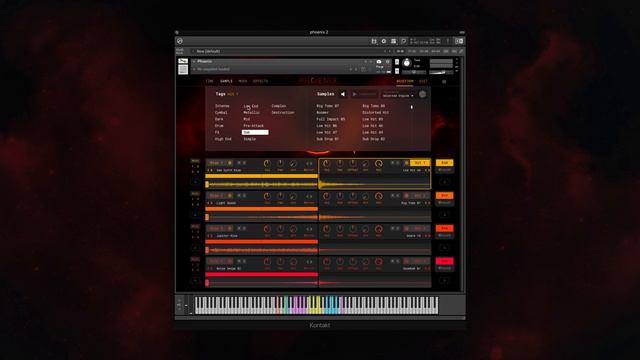The height and width of the screenshot is (360, 640).
Task: Click the round icon right of engine dropdown
Action: pyautogui.click(x=422, y=94)
